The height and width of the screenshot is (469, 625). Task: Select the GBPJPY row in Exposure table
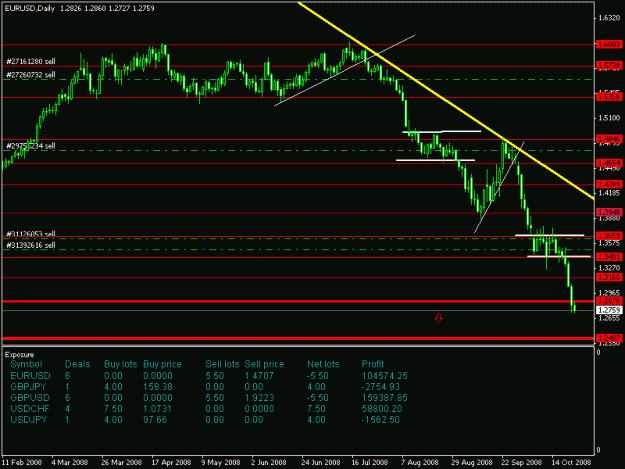(x=209, y=387)
